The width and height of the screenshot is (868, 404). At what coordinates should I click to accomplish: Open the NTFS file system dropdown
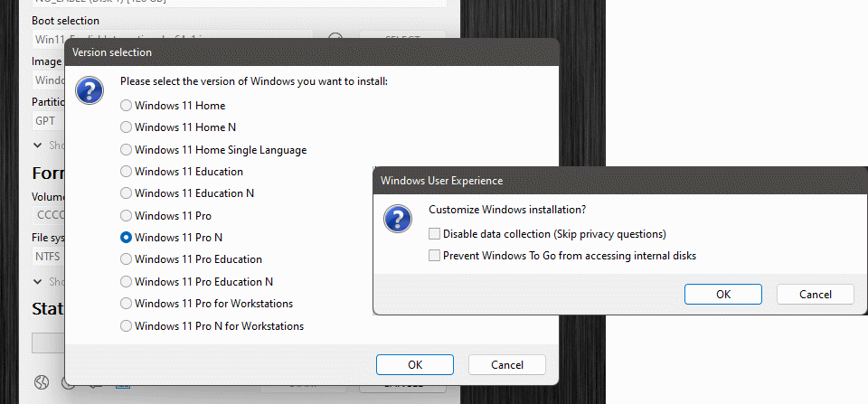pos(49,257)
